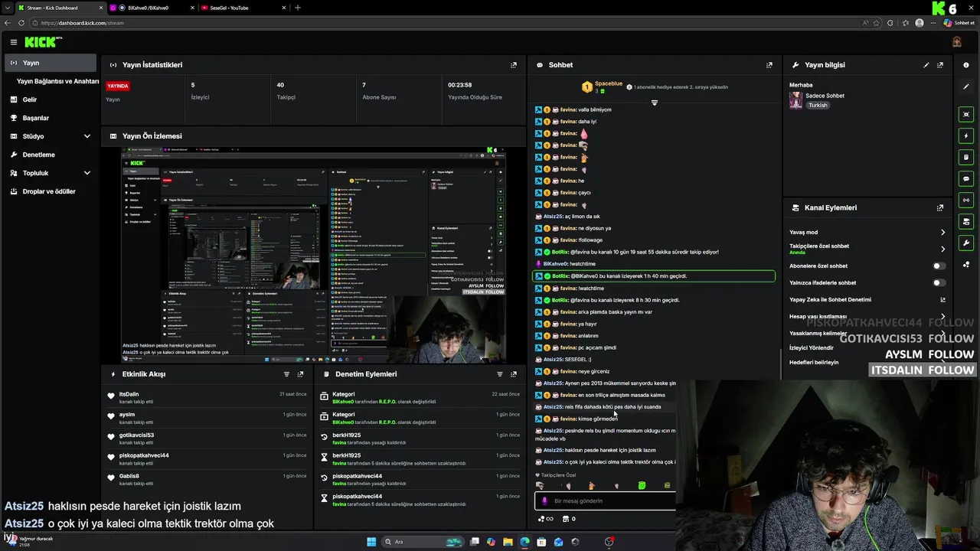Pop out the Kanal Eylemleri panel

pyautogui.click(x=940, y=207)
